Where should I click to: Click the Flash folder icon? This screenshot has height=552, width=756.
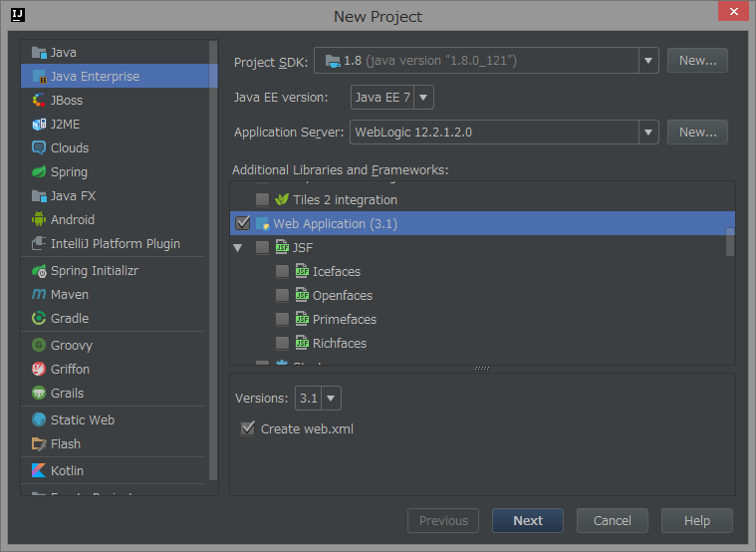pos(39,443)
